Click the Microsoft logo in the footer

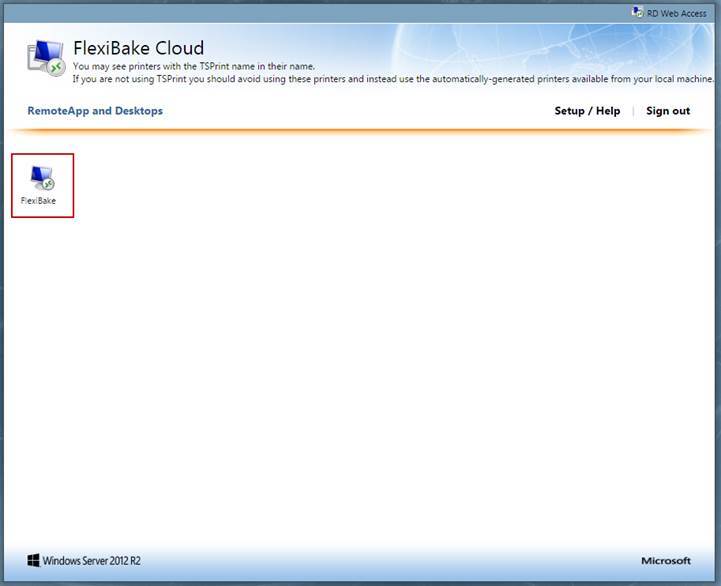[666, 561]
